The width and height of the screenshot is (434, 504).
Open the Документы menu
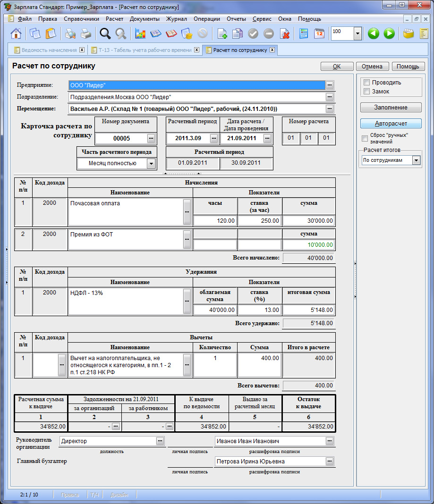(145, 19)
